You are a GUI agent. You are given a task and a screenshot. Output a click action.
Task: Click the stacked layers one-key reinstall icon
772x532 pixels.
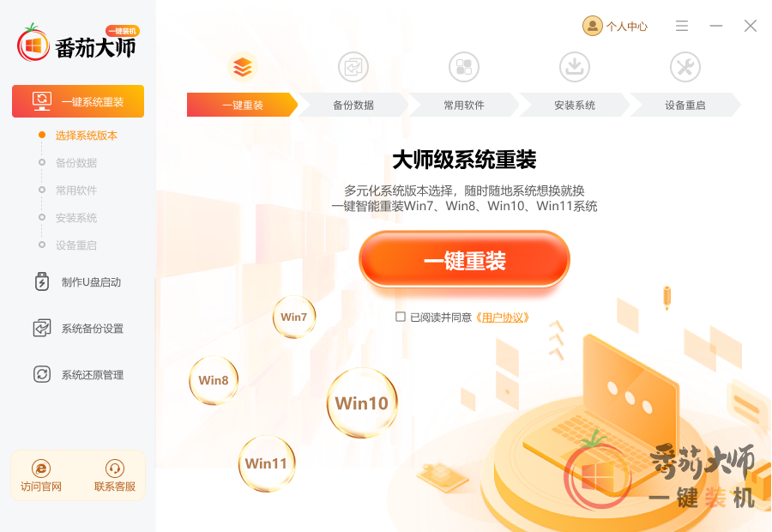coord(243,67)
